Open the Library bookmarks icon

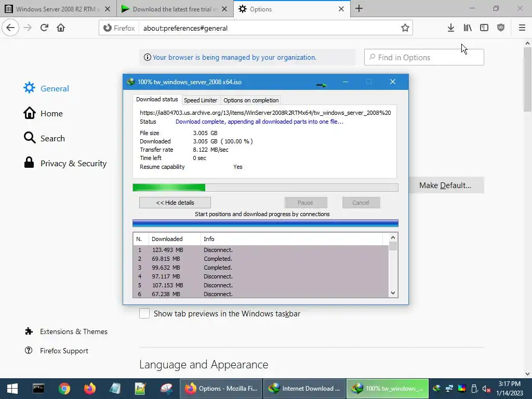pos(467,28)
